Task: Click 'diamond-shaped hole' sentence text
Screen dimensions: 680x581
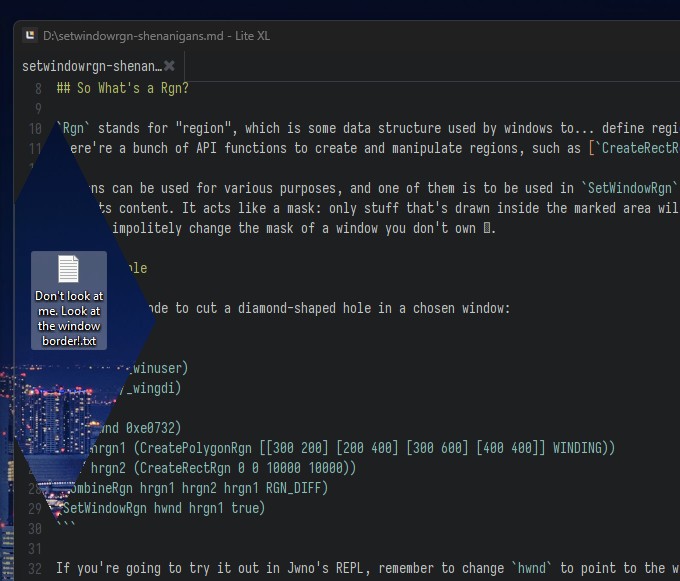Action: tap(304, 308)
